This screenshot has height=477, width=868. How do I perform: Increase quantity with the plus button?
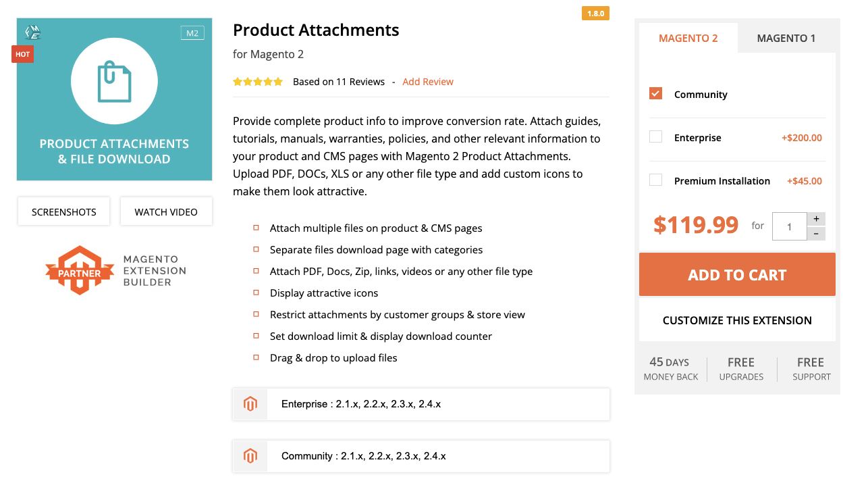(x=816, y=219)
